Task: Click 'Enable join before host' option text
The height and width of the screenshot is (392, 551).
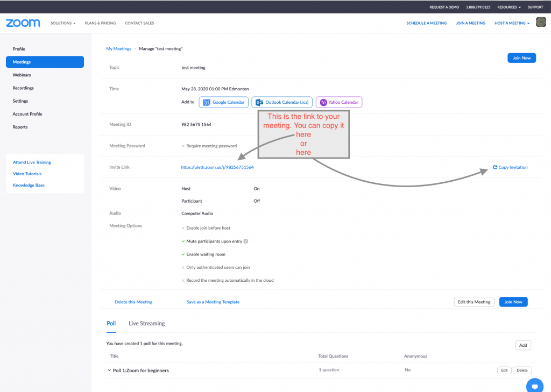Action: coord(208,228)
